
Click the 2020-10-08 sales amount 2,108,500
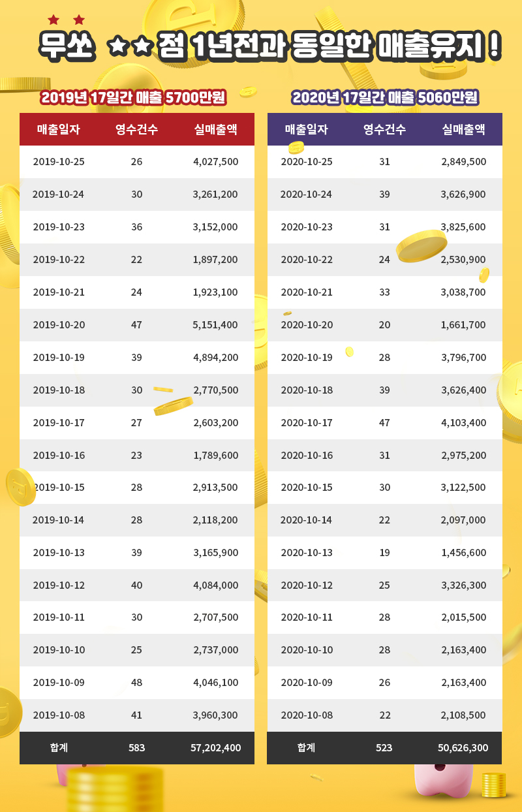click(x=463, y=715)
